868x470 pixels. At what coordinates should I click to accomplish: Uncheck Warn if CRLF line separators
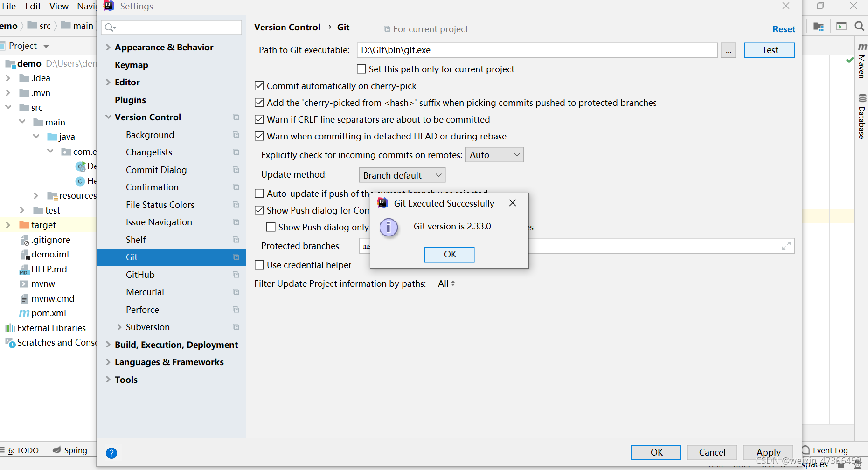[x=259, y=119]
